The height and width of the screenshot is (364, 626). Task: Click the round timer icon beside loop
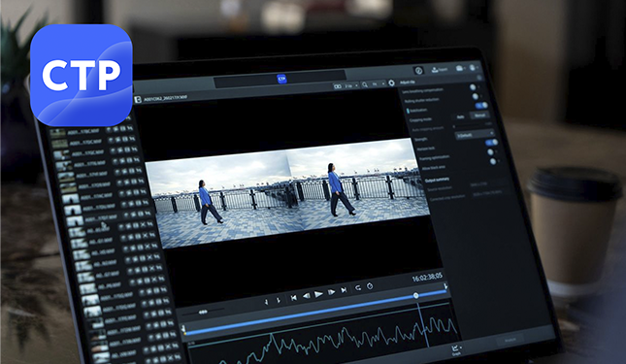pos(370,286)
